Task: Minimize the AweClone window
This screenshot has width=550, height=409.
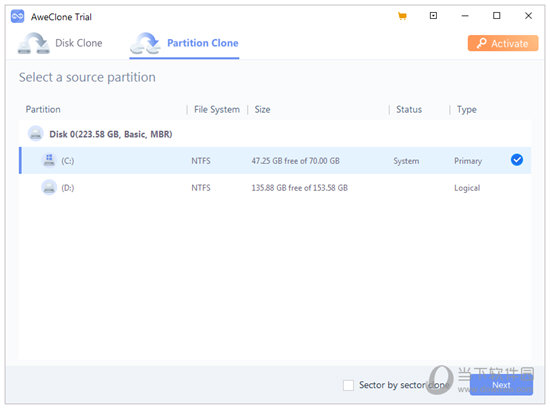Action: tap(465, 16)
